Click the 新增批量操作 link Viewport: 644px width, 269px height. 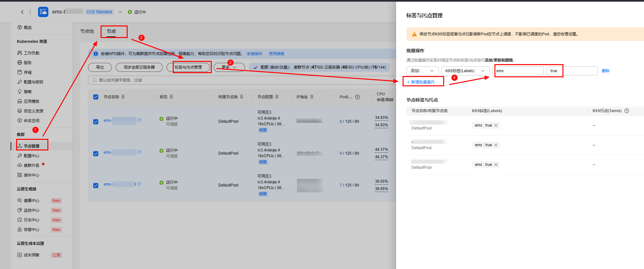[x=421, y=82]
